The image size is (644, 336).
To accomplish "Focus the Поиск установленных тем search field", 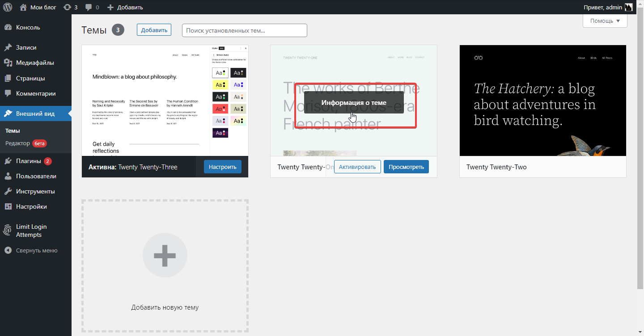I will tap(245, 30).
